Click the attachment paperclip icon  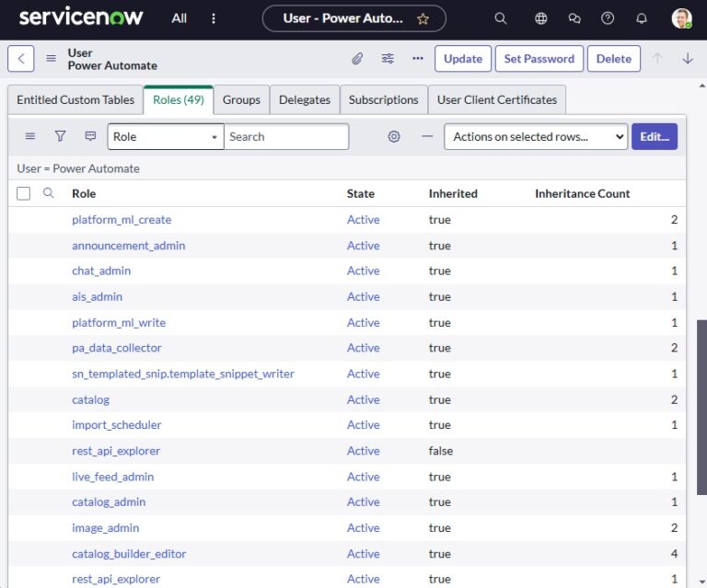pos(357,59)
